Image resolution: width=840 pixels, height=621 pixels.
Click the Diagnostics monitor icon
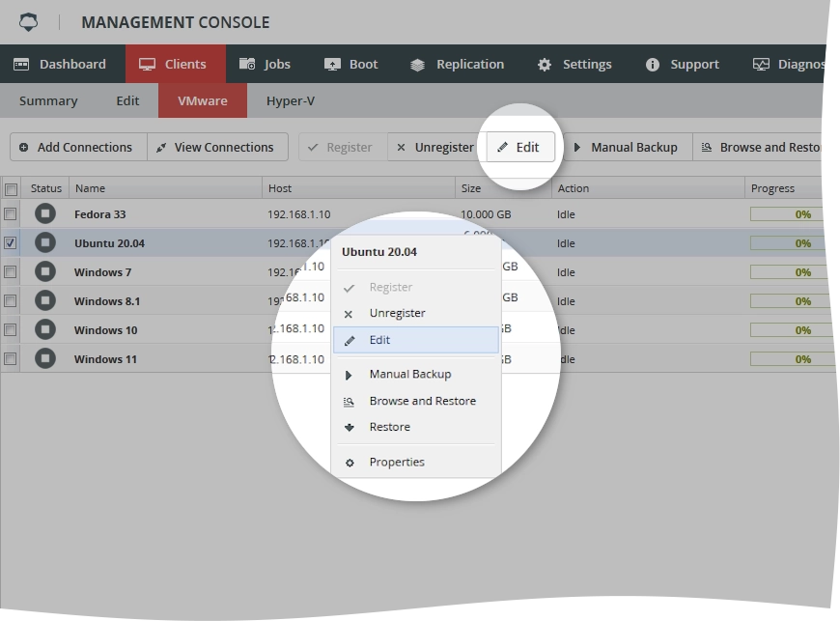[761, 65]
